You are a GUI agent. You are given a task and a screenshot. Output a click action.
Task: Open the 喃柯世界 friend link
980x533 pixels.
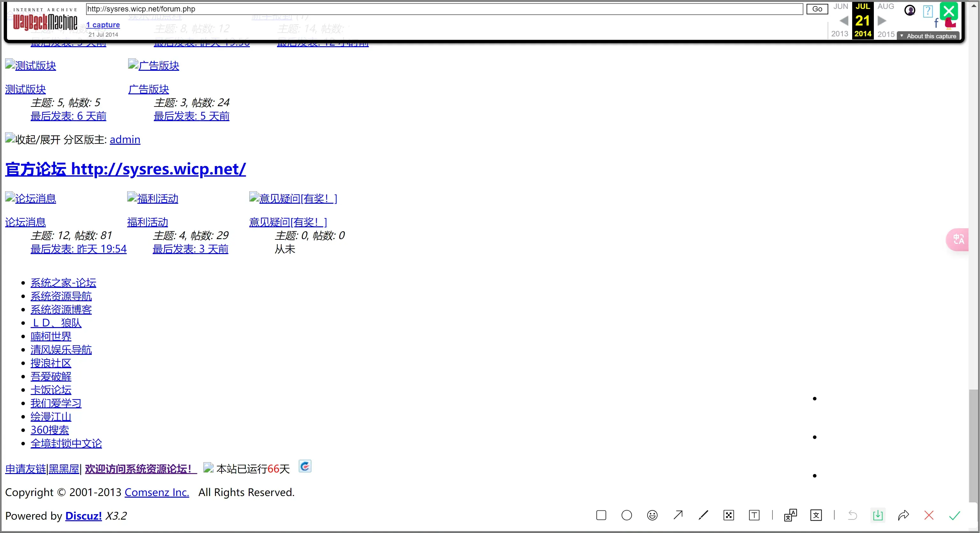51,336
